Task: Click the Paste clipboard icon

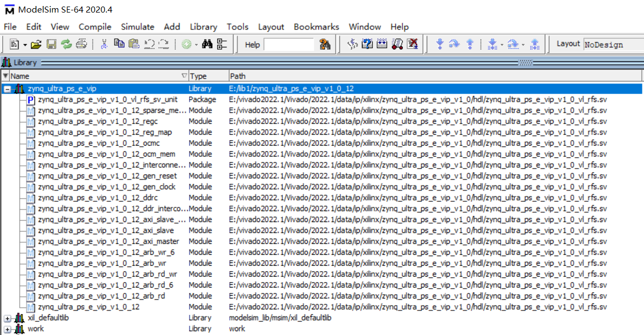Action: pos(134,44)
